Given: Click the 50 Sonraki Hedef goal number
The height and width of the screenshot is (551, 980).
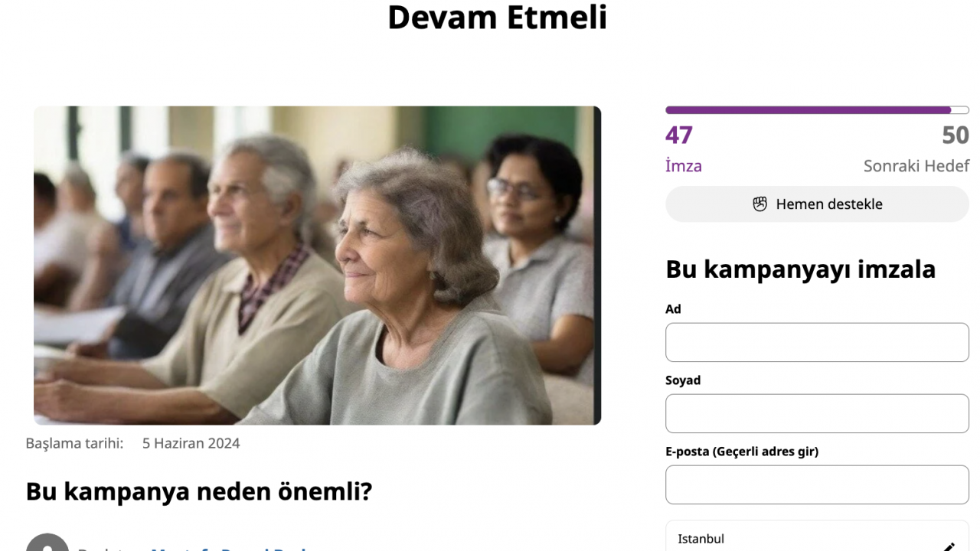Looking at the screenshot, I should click(x=955, y=135).
